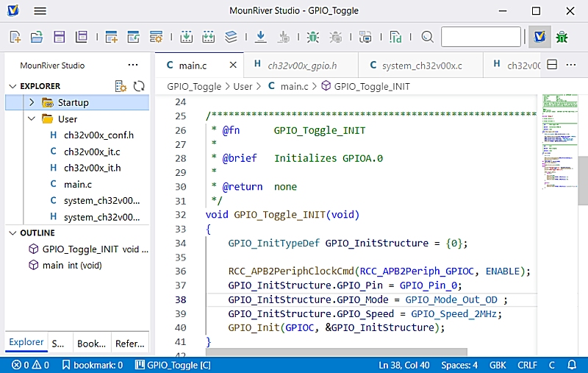Open the system_ch32v00... header file

[x=101, y=217]
